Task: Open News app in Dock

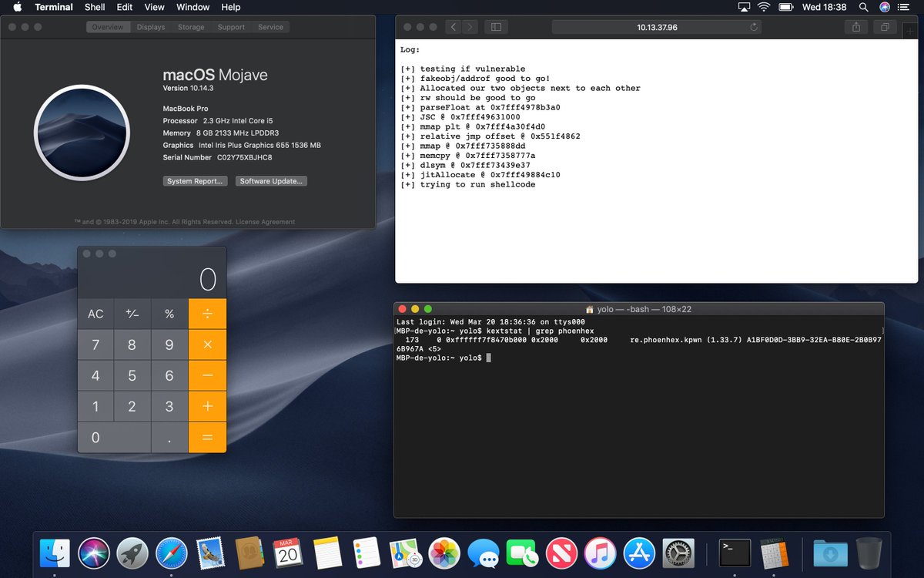Action: (561, 553)
